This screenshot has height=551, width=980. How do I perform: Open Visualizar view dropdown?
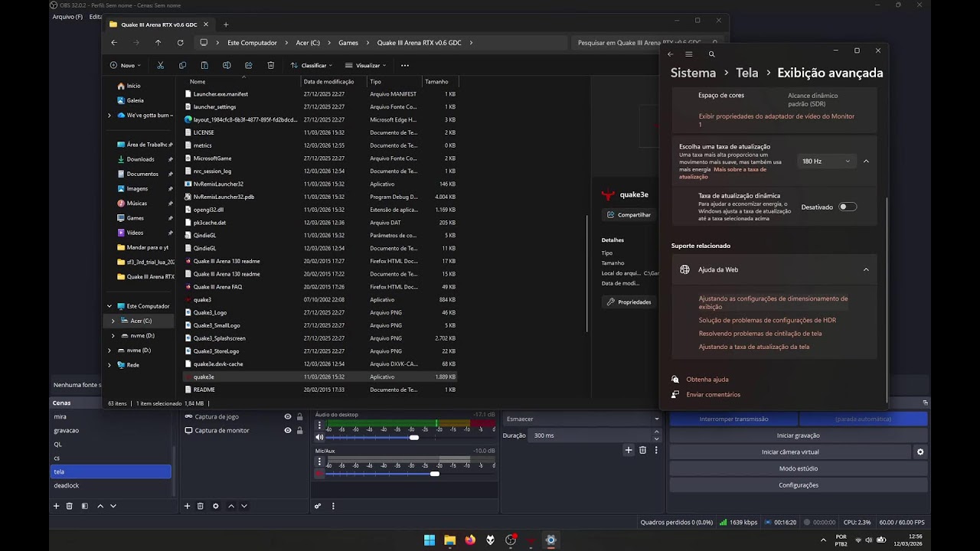[x=366, y=65]
